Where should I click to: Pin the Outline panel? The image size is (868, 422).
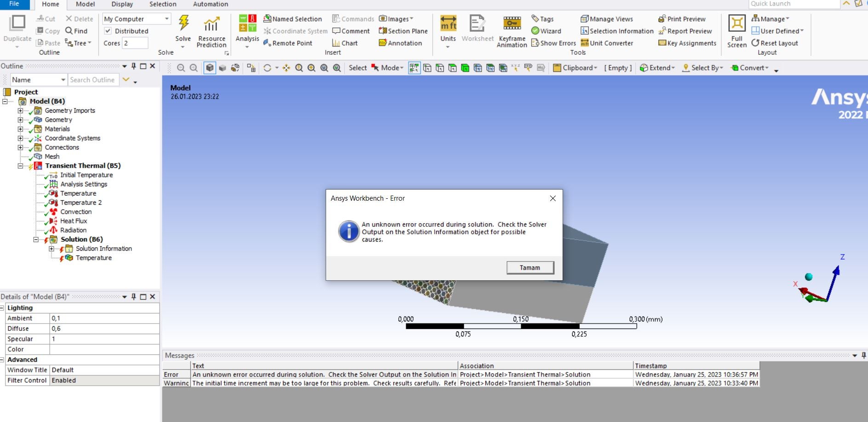coord(133,66)
